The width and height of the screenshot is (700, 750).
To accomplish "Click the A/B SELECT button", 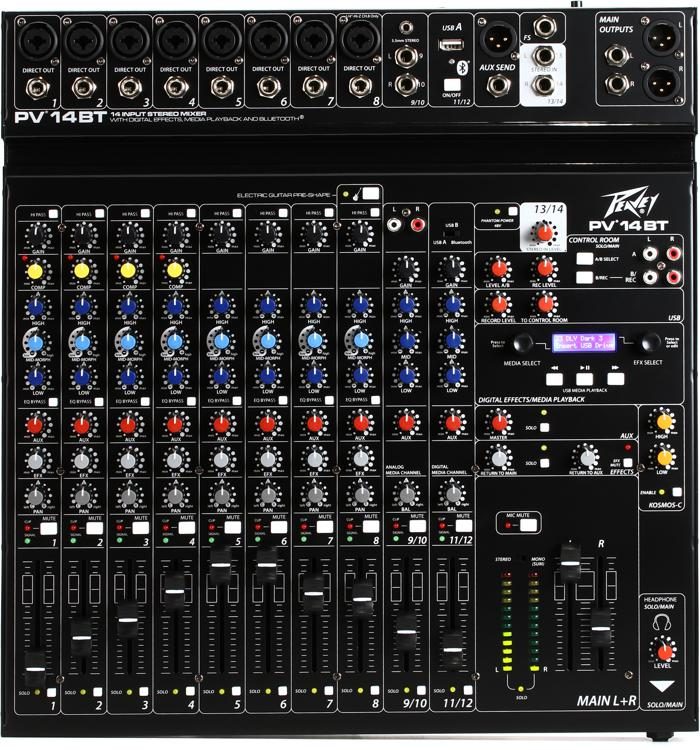I will tap(584, 259).
